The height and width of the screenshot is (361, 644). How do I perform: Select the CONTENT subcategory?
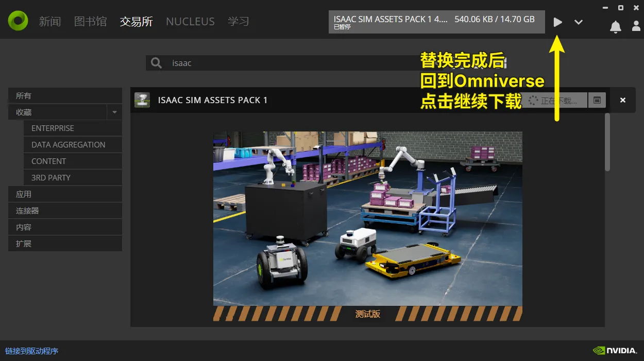[x=73, y=161]
